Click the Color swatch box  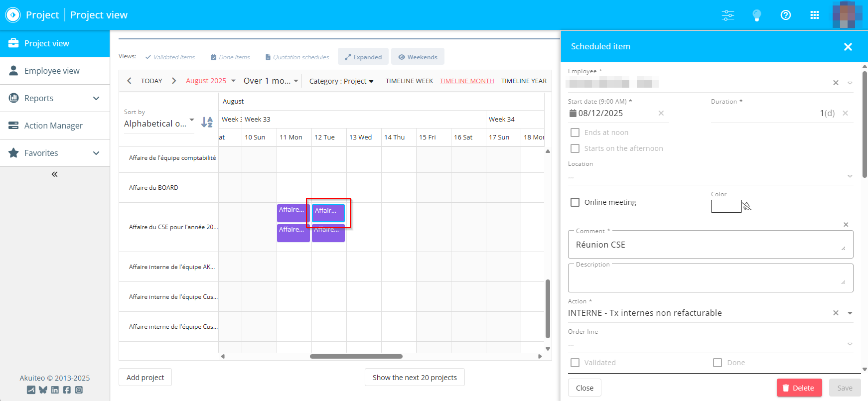[726, 206]
